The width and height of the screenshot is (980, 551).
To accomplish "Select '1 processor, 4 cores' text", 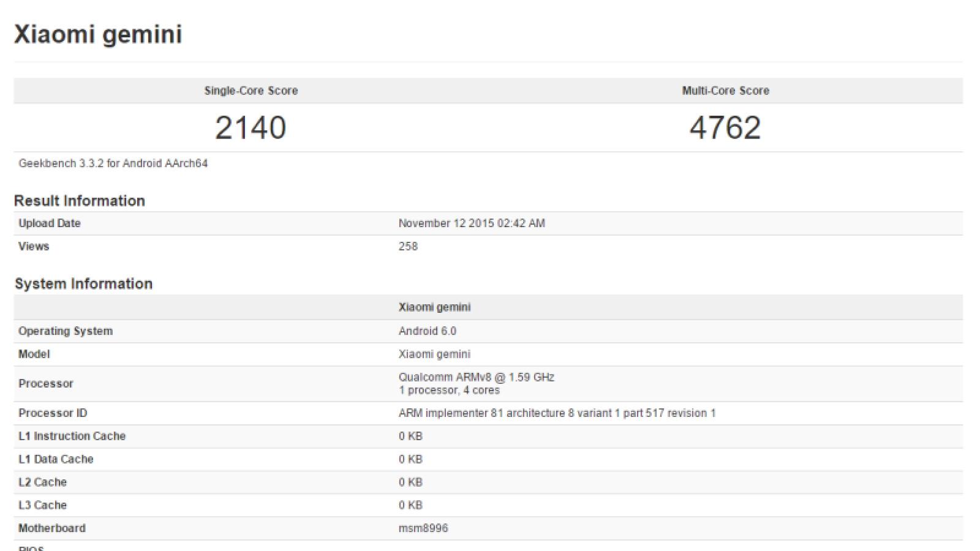I will tap(449, 390).
